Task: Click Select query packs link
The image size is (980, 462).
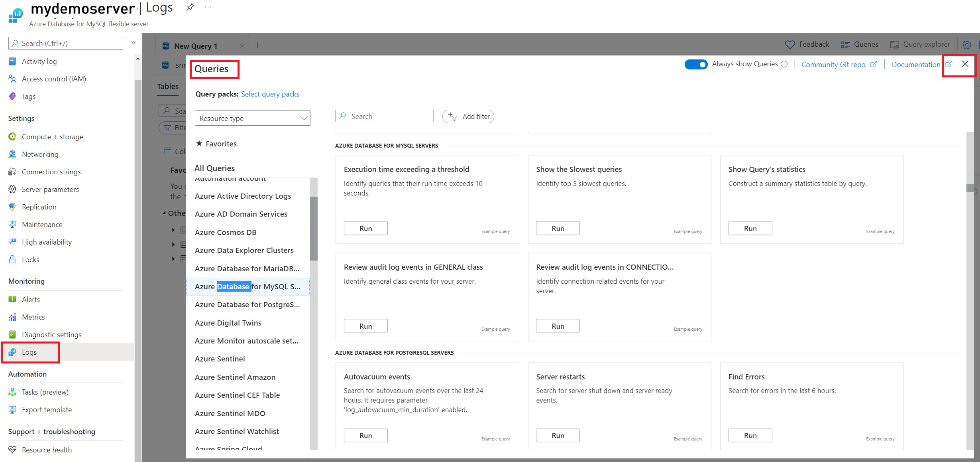Action: pyautogui.click(x=270, y=94)
